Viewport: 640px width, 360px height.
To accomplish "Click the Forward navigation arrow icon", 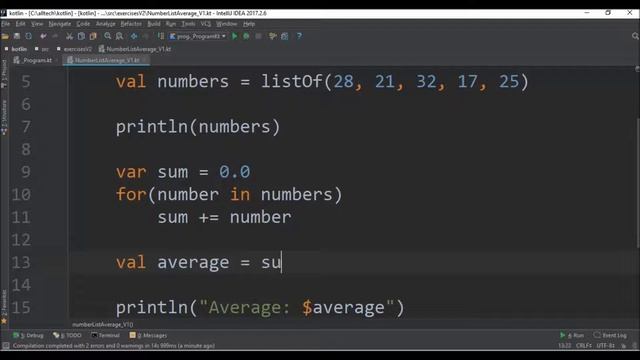I will [x=146, y=36].
